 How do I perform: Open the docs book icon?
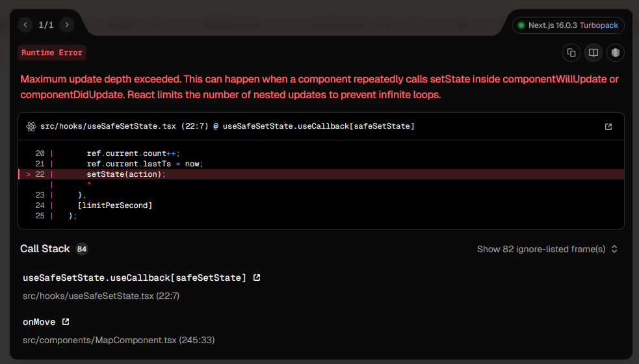[593, 53]
